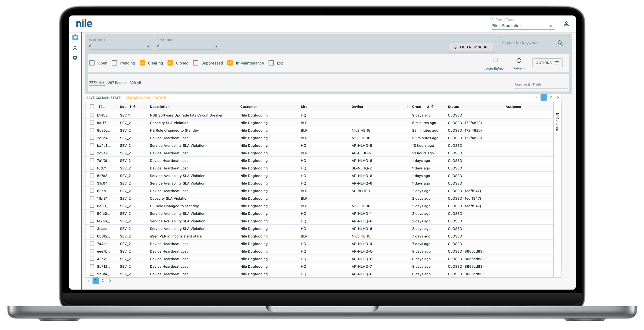Select all rows via header checkbox
Viewport: 644px width, 330px height.
92,106
